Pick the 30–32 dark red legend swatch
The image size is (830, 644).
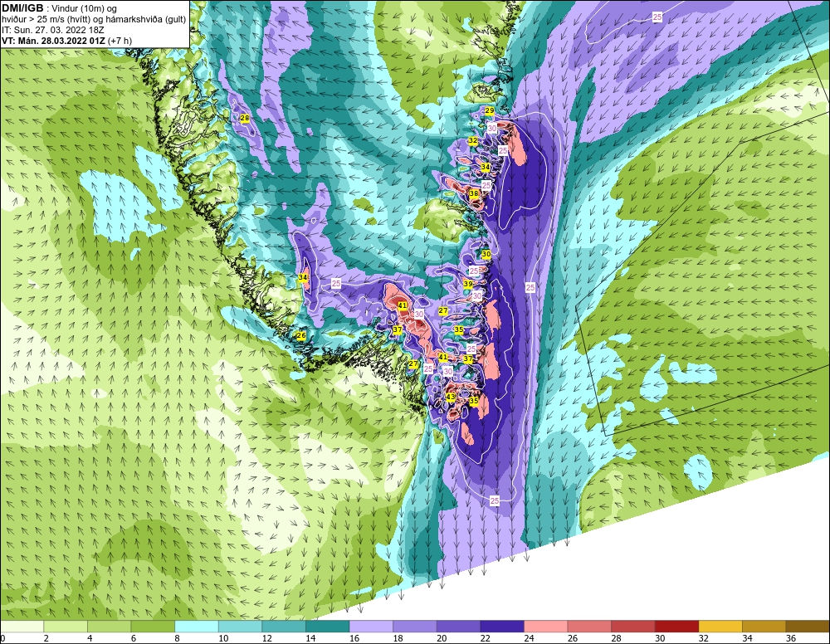click(x=676, y=627)
